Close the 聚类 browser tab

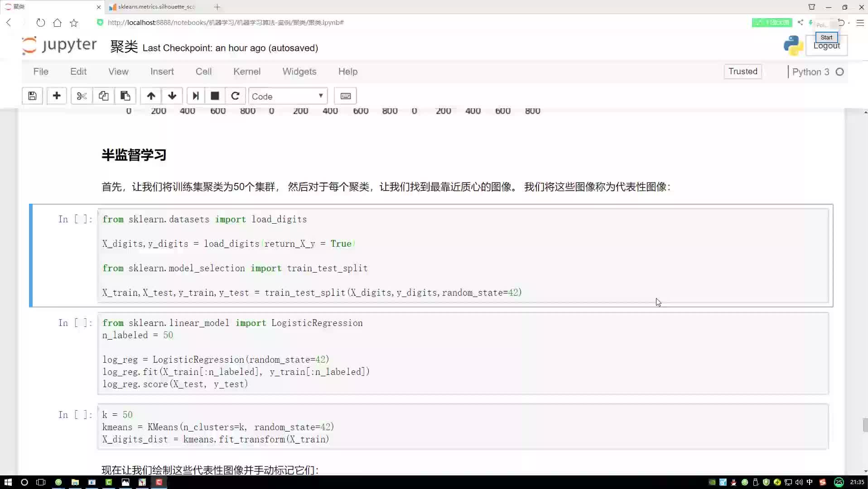click(x=99, y=7)
